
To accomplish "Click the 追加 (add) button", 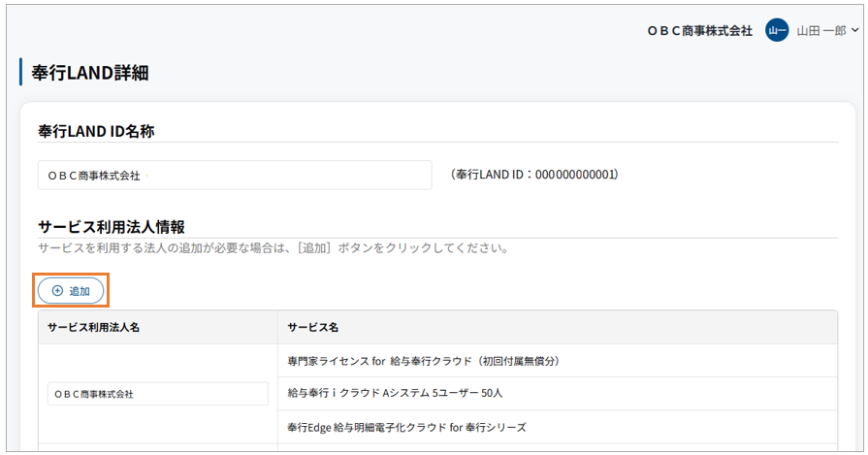I will click(x=71, y=291).
